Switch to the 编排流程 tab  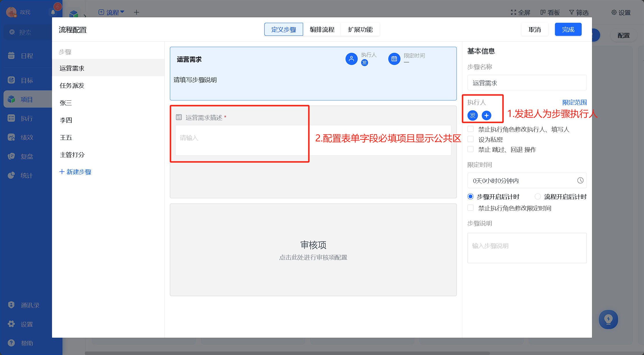coord(322,29)
